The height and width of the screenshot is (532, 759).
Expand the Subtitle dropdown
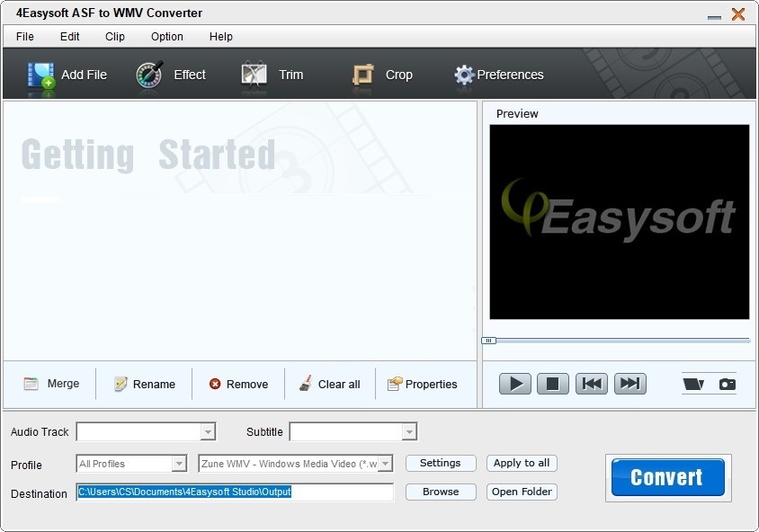[409, 431]
